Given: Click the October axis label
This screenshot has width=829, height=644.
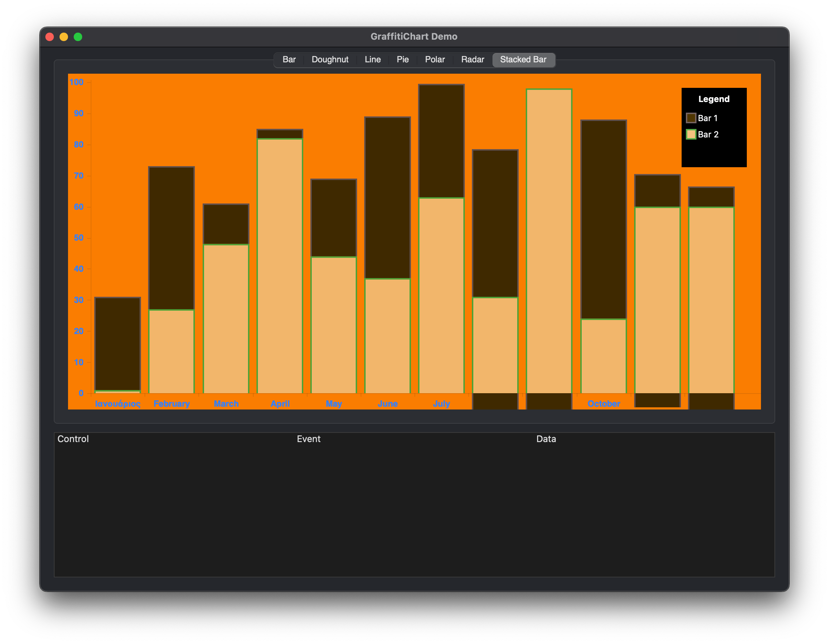Looking at the screenshot, I should (x=604, y=403).
